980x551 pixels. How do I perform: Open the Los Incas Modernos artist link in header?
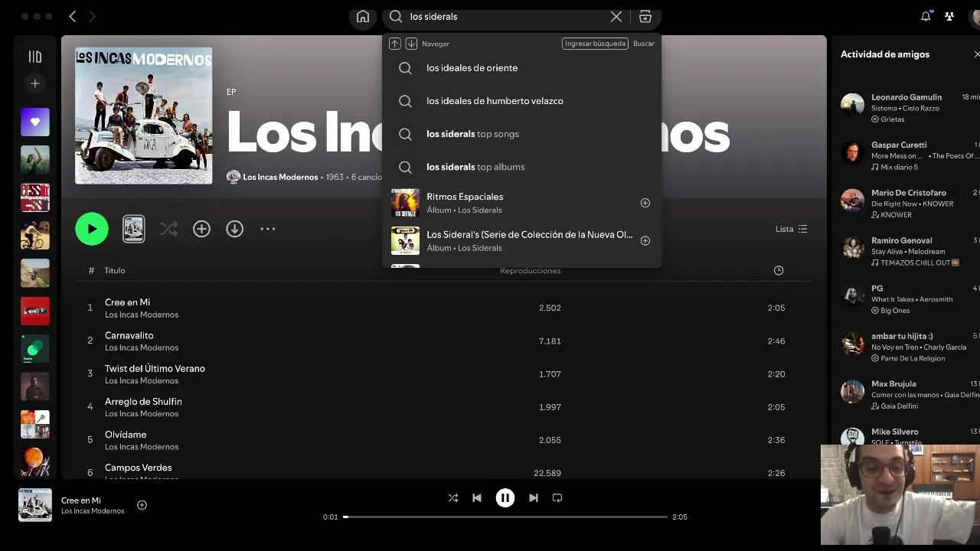pos(280,177)
